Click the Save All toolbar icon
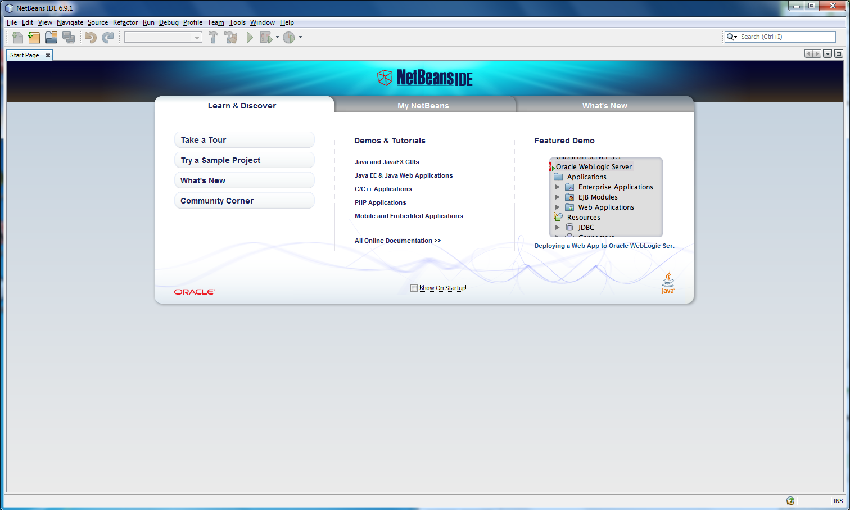This screenshot has height=510, width=850. 68,37
